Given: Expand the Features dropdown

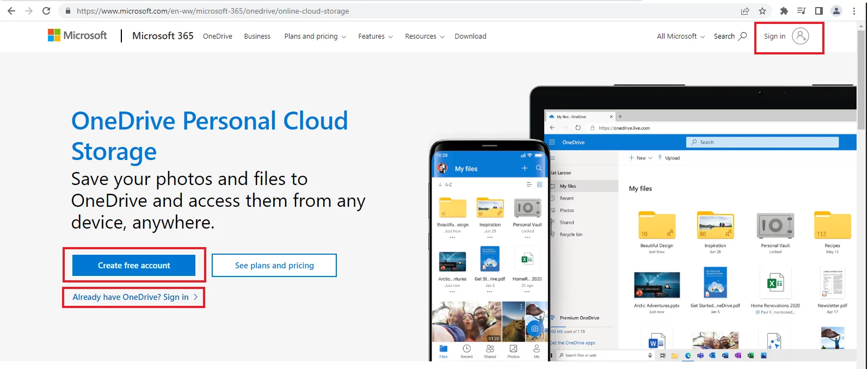Looking at the screenshot, I should point(375,36).
